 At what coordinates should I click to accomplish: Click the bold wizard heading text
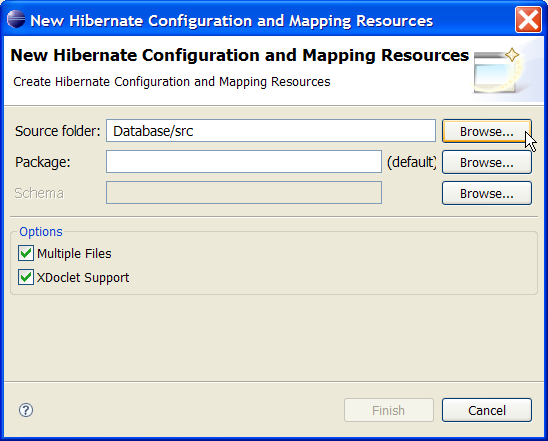[x=240, y=55]
